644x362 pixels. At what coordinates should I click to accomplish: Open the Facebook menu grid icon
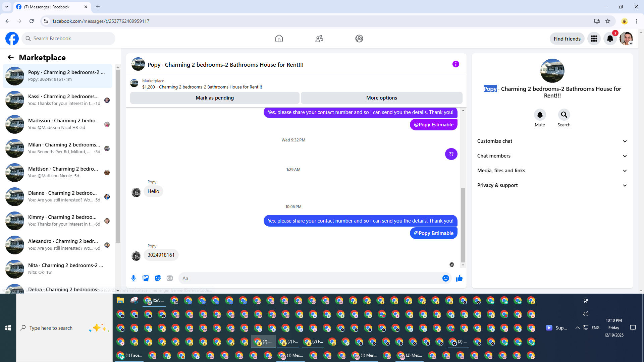[x=594, y=39]
